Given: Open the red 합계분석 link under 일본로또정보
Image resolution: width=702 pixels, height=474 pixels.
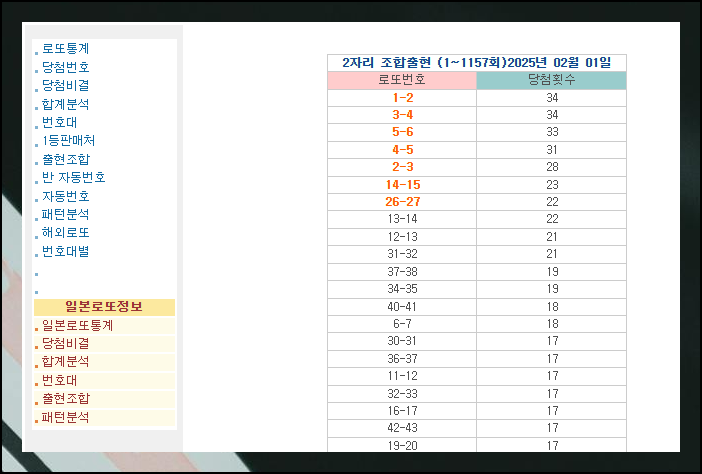Looking at the screenshot, I should click(x=65, y=362).
